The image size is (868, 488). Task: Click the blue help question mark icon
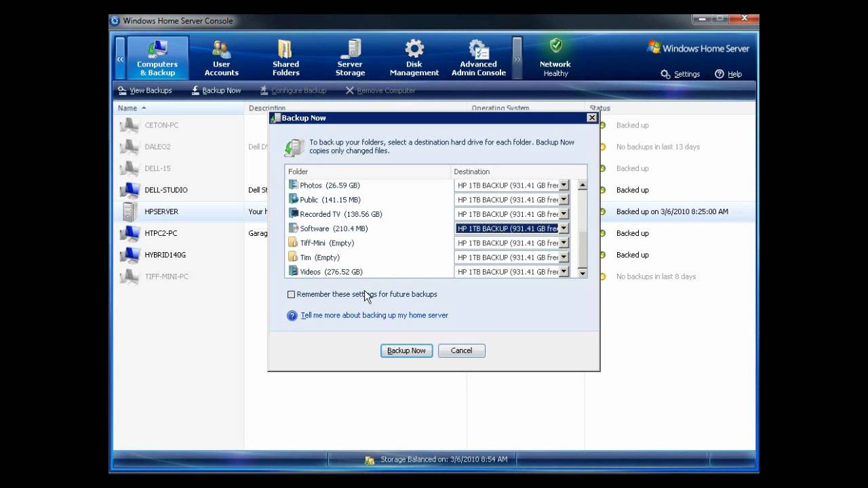point(292,316)
